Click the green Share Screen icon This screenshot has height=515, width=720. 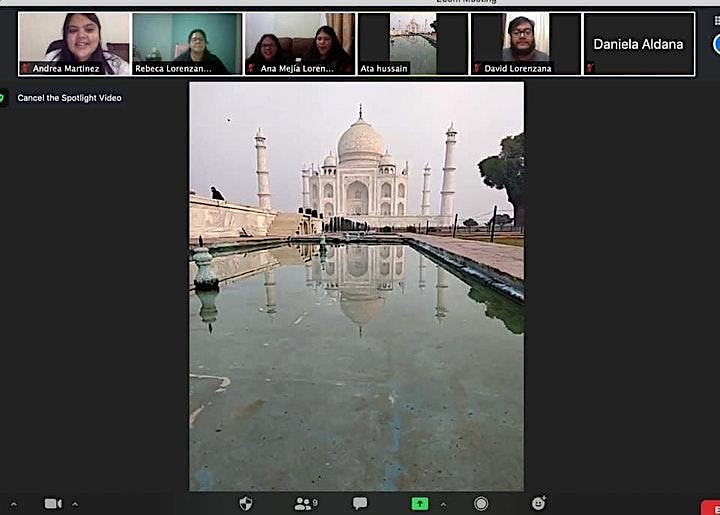click(419, 504)
